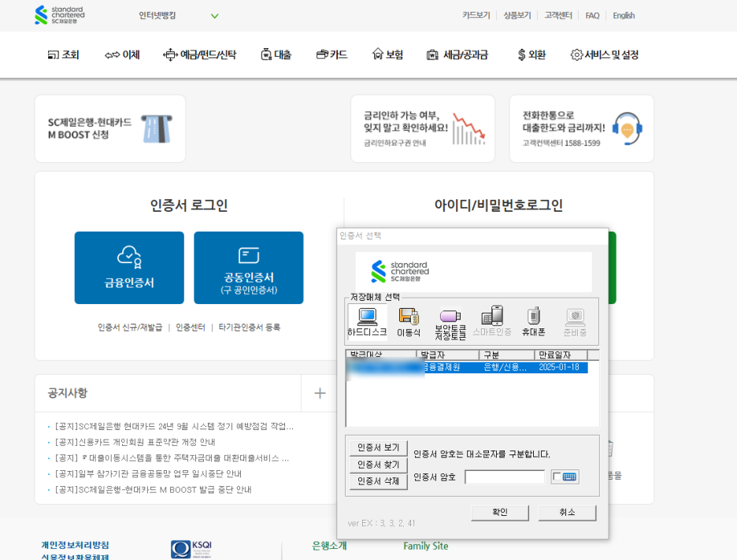
Task: Open Family Site footer link
Action: (x=426, y=546)
